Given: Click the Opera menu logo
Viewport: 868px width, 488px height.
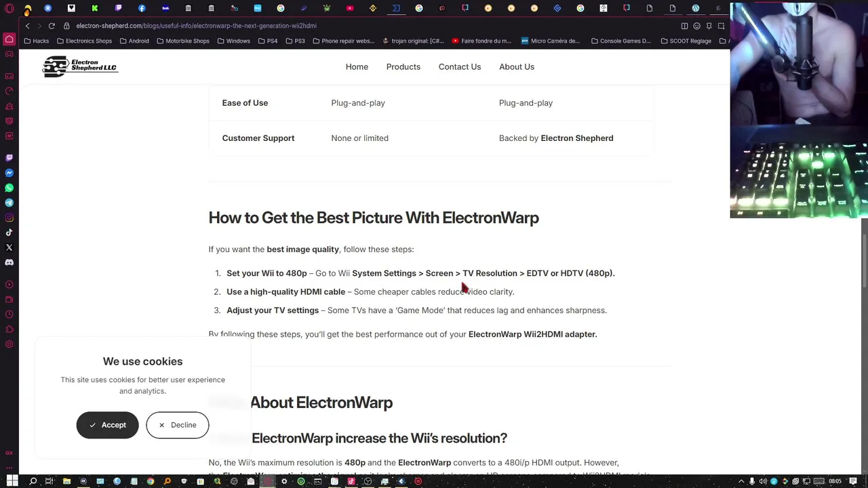Looking at the screenshot, I should point(9,8).
